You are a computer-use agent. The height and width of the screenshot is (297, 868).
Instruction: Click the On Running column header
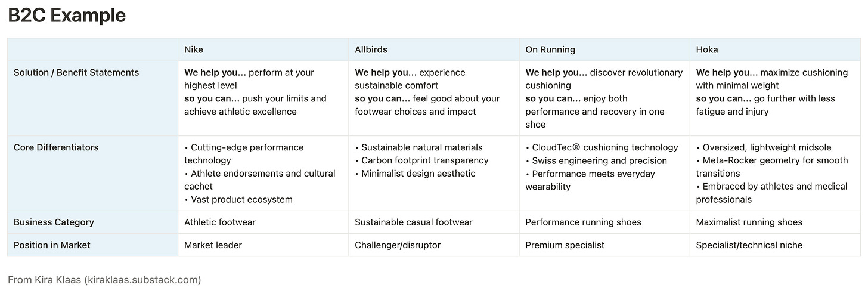(x=550, y=49)
